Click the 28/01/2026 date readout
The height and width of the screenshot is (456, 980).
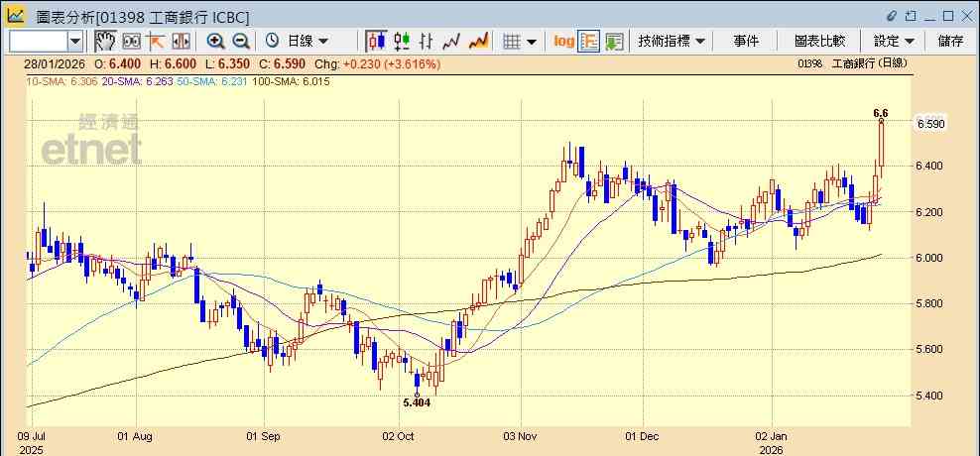pos(54,63)
